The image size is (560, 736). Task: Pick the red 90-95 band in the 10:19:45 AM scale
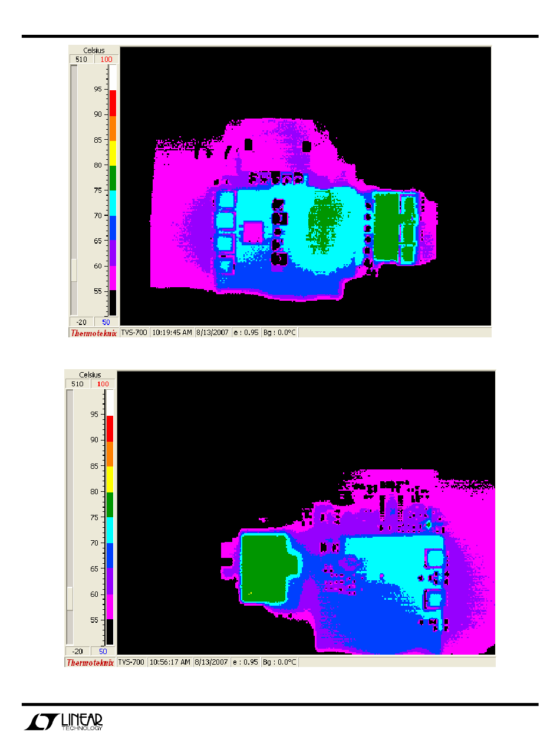pyautogui.click(x=113, y=103)
